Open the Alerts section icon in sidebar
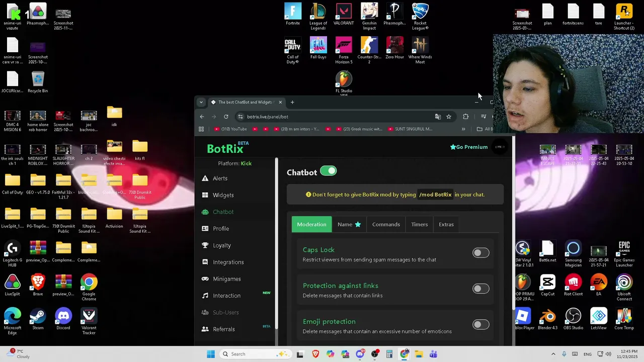Viewport: 644px width, 362px height. [205, 178]
